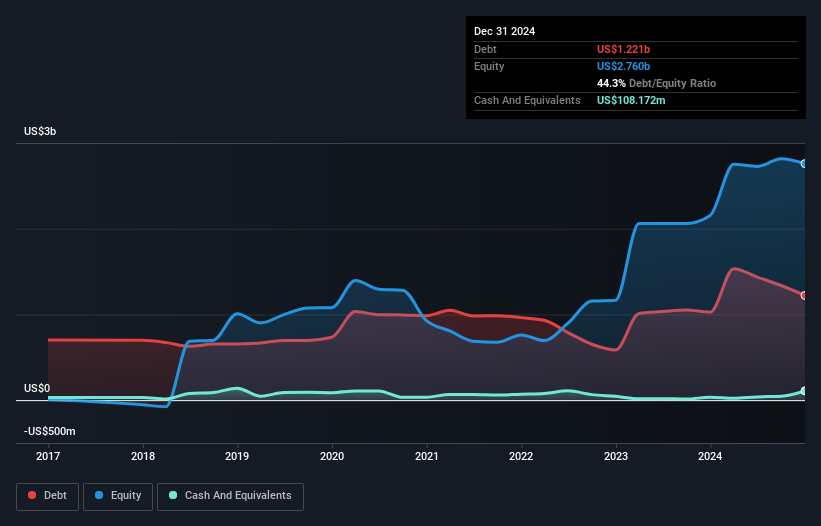Select the 2018 x-axis label
Viewport: 821px width, 526px height.
click(143, 456)
